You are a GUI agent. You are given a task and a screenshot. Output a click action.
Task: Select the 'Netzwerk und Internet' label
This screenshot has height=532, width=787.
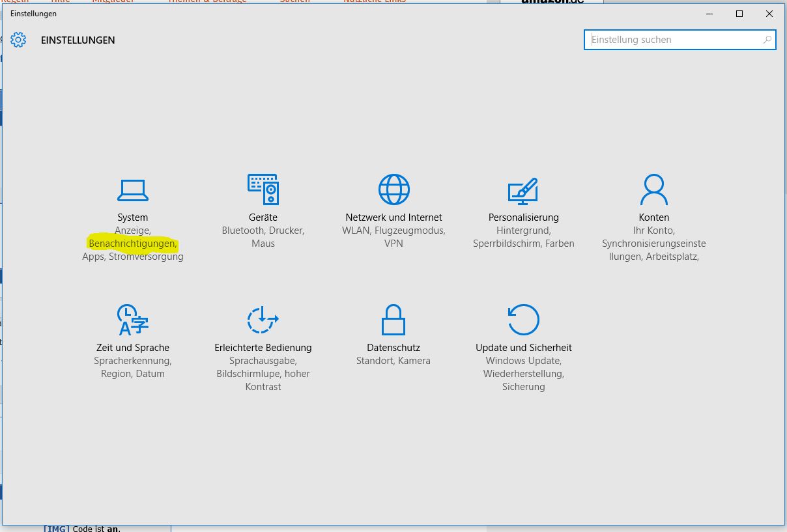click(394, 217)
